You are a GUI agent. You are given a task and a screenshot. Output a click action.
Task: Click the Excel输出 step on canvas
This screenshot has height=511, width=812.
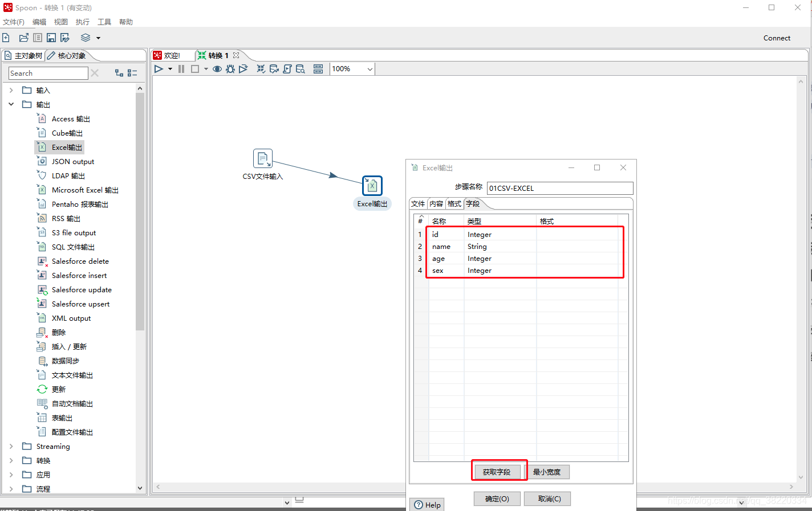pos(372,186)
